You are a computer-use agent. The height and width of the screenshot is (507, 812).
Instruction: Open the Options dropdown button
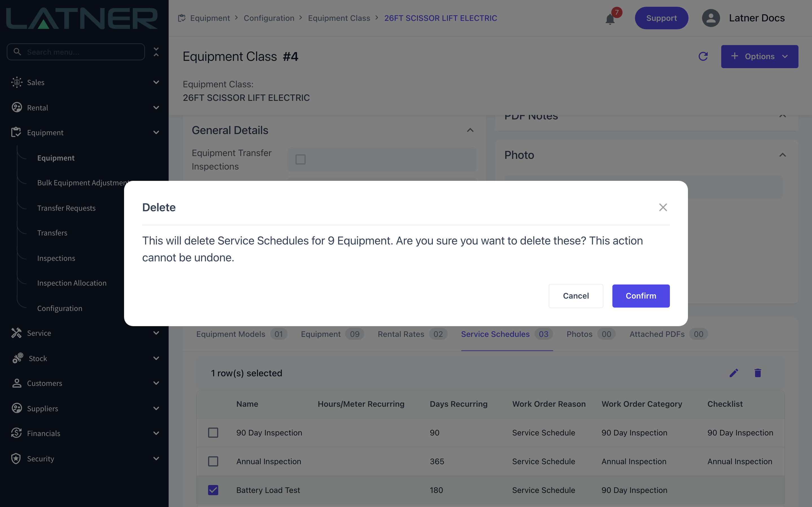[759, 56]
